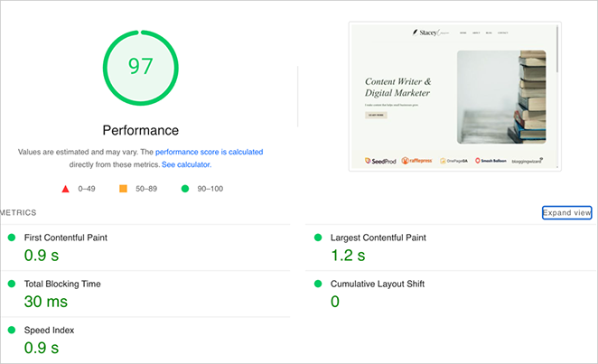Click the website screenshot thumbnail

coord(454,96)
